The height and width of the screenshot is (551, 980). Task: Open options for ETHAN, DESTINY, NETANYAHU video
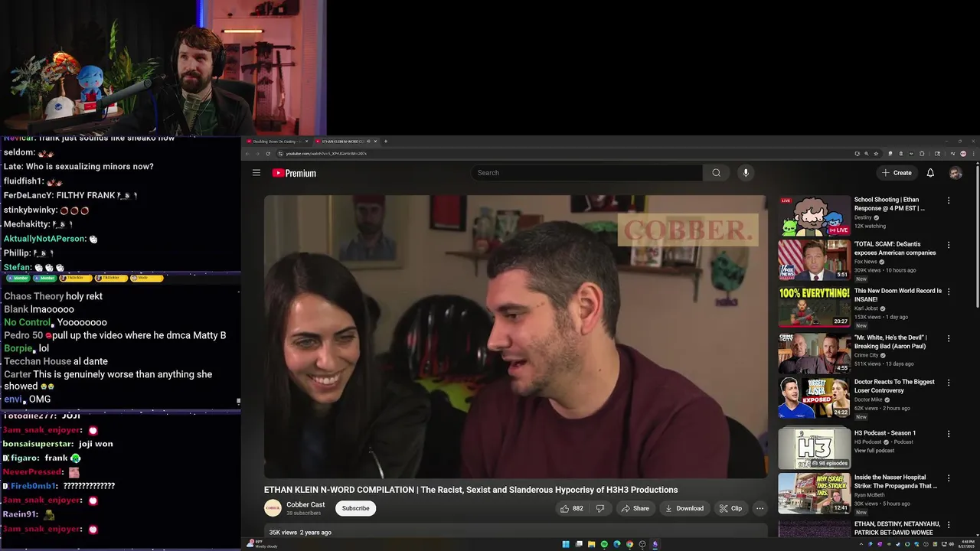tap(949, 524)
